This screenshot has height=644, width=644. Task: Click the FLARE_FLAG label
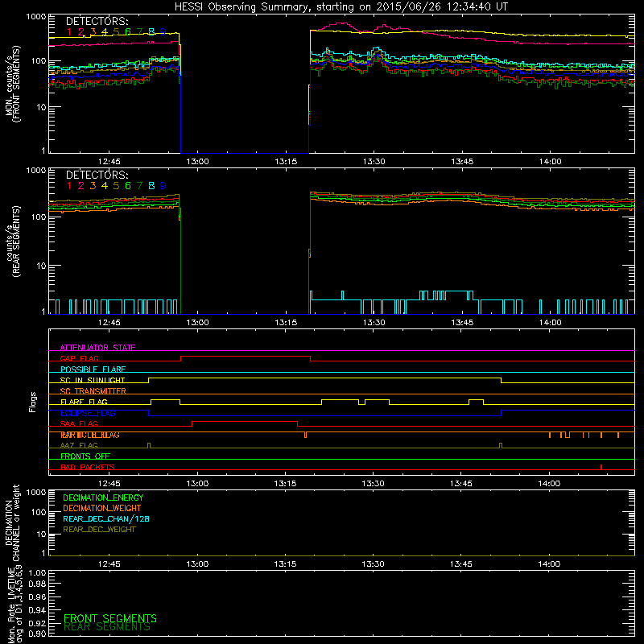click(84, 402)
